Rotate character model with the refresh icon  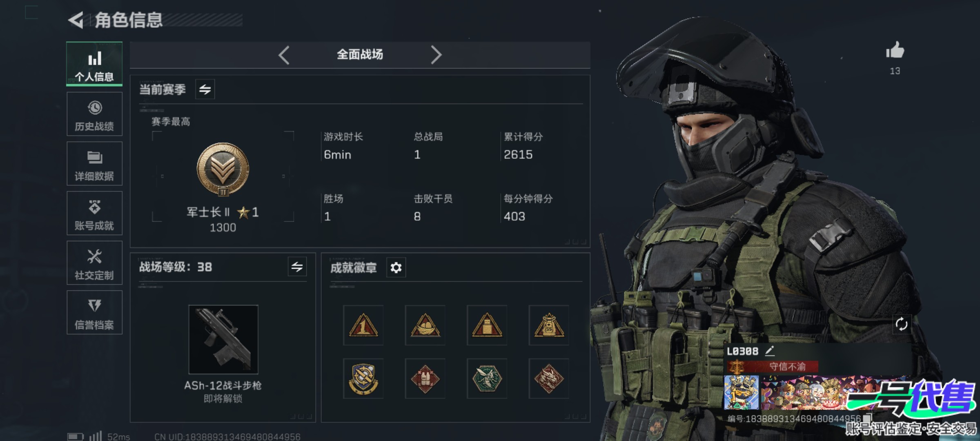(x=901, y=324)
